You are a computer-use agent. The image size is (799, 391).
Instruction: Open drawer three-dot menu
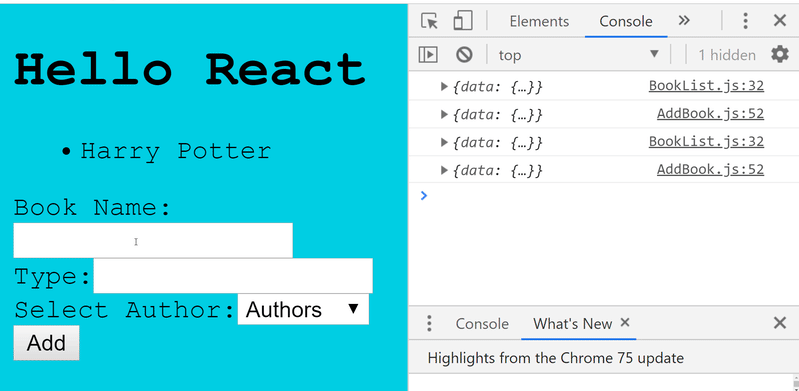pos(430,323)
